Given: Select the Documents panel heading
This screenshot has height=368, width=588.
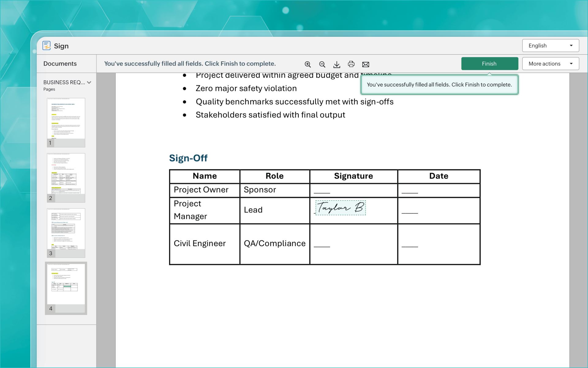Looking at the screenshot, I should 60,63.
